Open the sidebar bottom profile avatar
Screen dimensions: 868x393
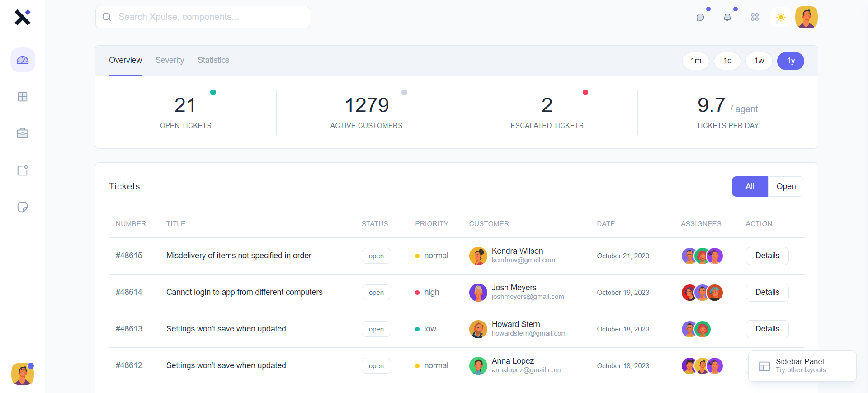tap(23, 374)
